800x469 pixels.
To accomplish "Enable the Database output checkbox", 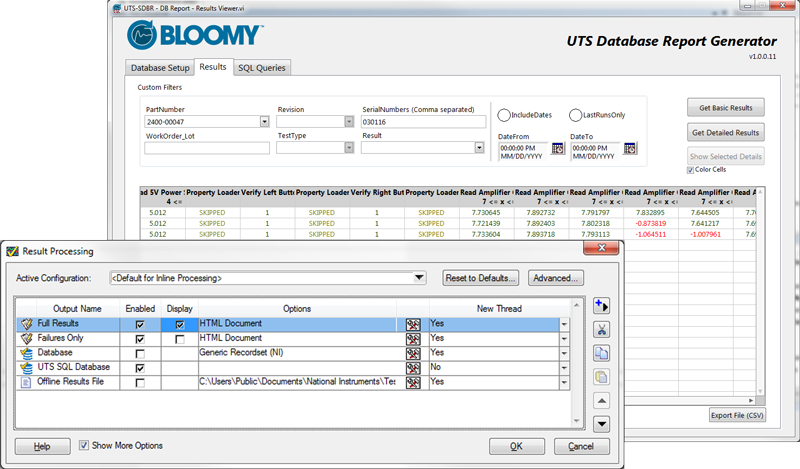I will (x=140, y=354).
